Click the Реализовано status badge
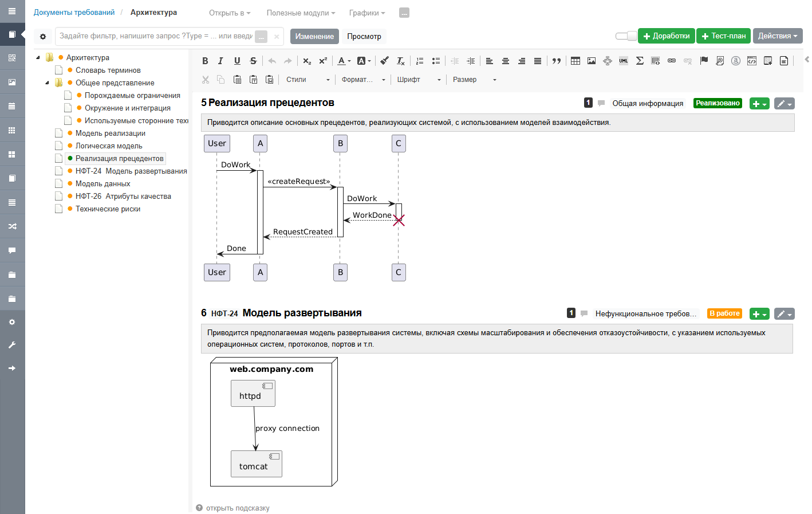The width and height of the screenshot is (812, 514). (718, 103)
